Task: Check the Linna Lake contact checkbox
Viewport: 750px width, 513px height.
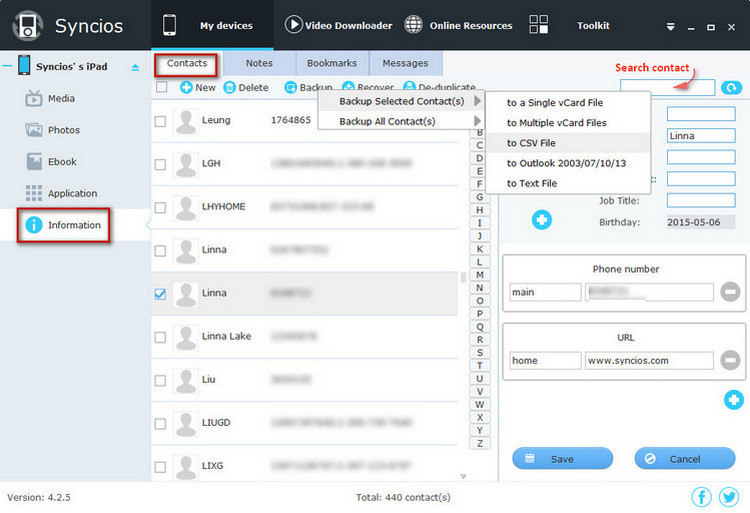Action: [x=160, y=337]
